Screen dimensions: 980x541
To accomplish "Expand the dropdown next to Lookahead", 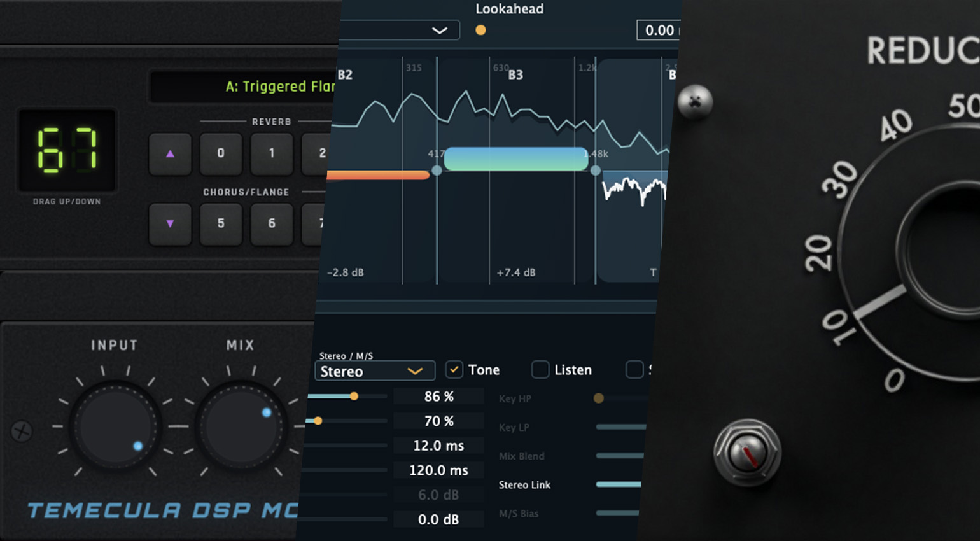I will 439,30.
